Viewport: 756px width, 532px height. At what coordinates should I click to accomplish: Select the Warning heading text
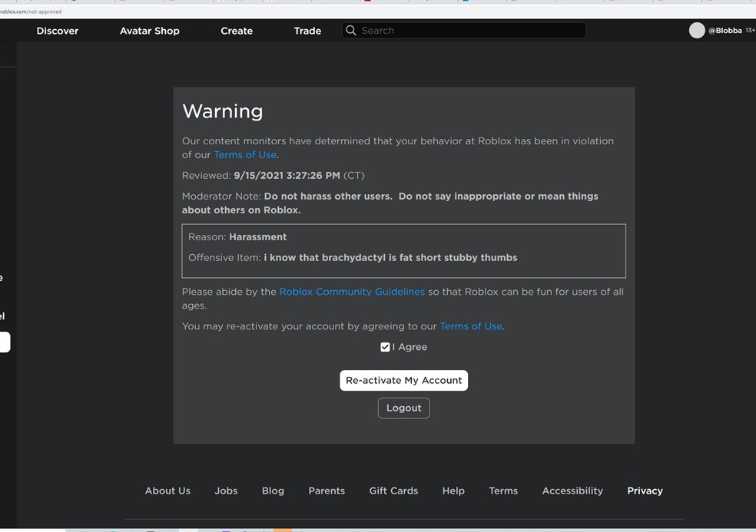223,111
